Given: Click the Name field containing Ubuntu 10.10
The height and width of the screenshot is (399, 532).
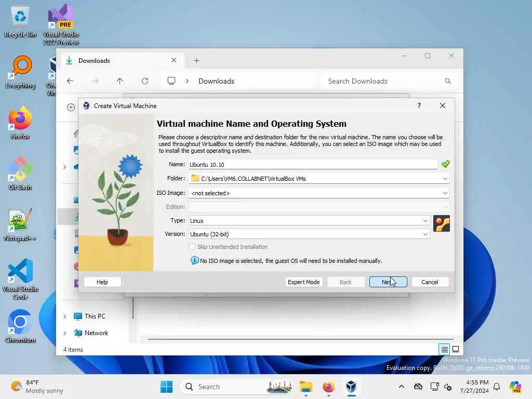Looking at the screenshot, I should tap(313, 165).
